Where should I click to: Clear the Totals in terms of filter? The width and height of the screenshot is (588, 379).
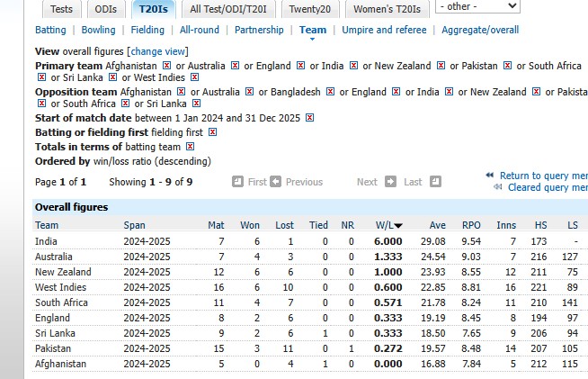coord(190,147)
